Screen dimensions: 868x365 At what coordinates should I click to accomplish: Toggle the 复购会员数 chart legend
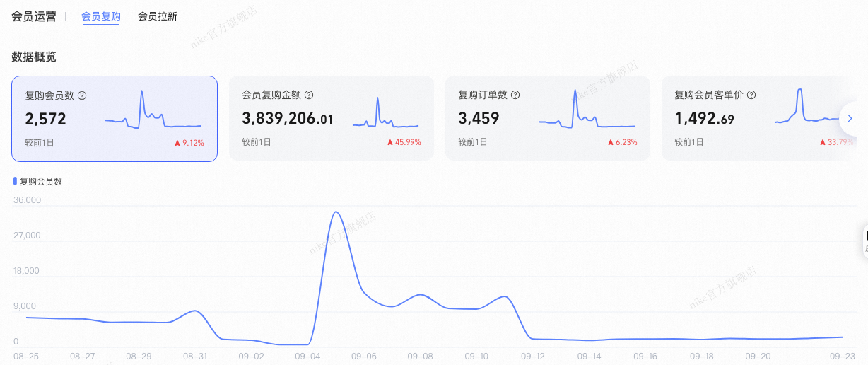point(38,182)
